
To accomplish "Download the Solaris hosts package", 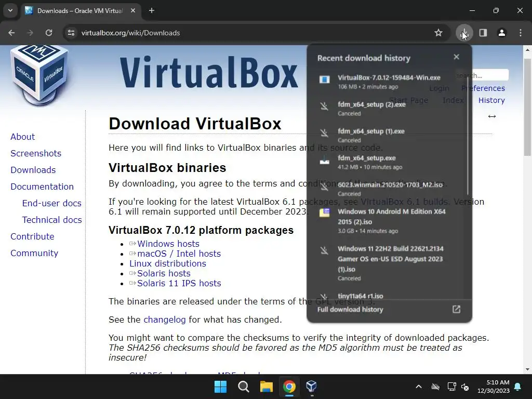I will (164, 273).
